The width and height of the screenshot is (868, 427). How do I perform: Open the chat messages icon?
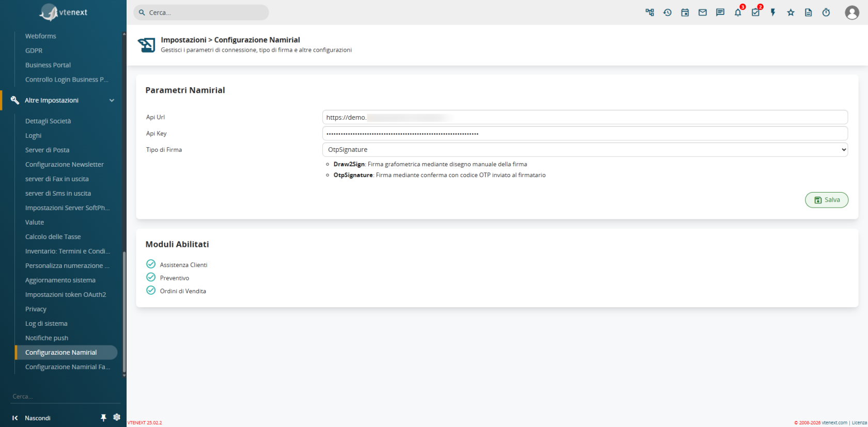click(x=720, y=12)
